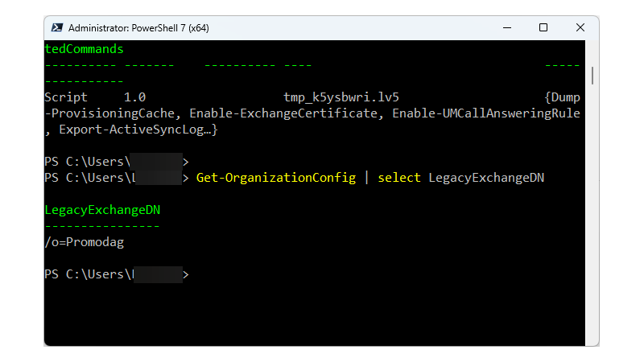
Task: Click the pipe character after Get-OrganizationConfig
Action: click(366, 178)
